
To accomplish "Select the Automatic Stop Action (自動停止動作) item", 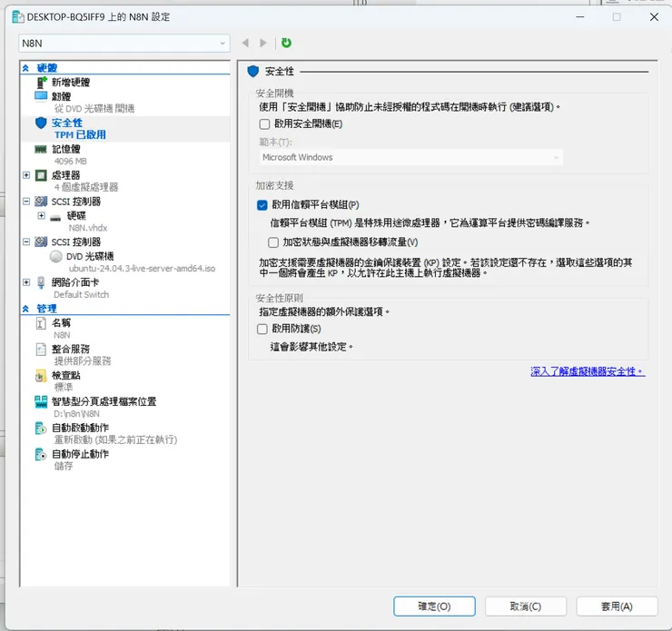I will [x=80, y=454].
